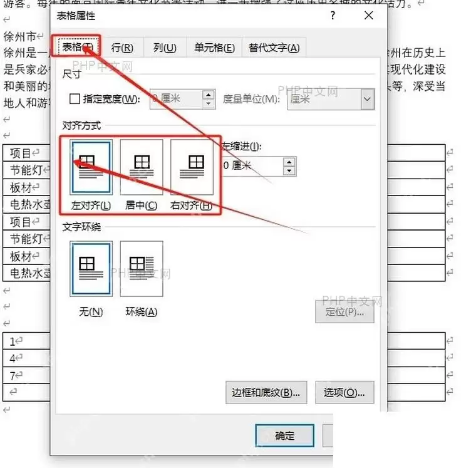Increase 左缩进 with up arrow

tap(289, 162)
